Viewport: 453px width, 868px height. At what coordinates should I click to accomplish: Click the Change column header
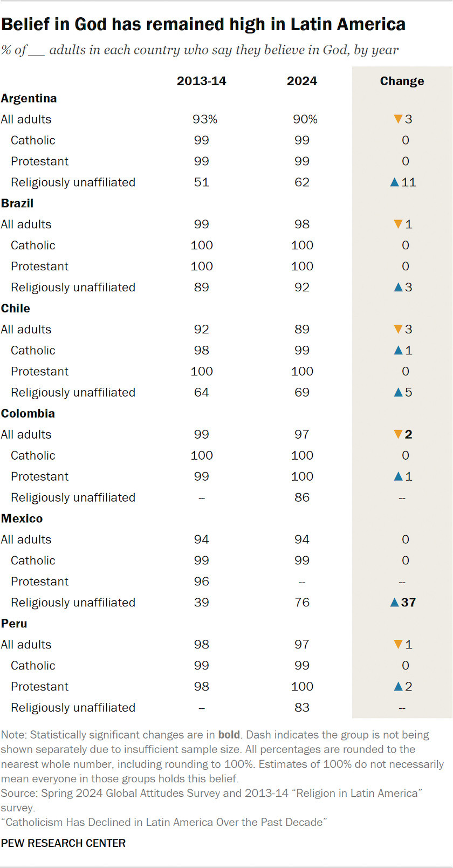click(402, 81)
